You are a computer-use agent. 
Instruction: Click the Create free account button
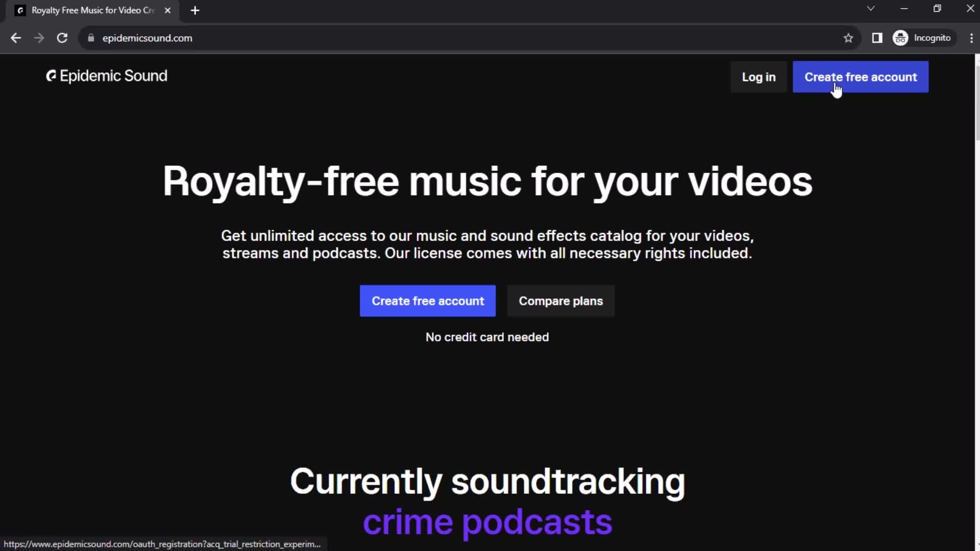861,77
